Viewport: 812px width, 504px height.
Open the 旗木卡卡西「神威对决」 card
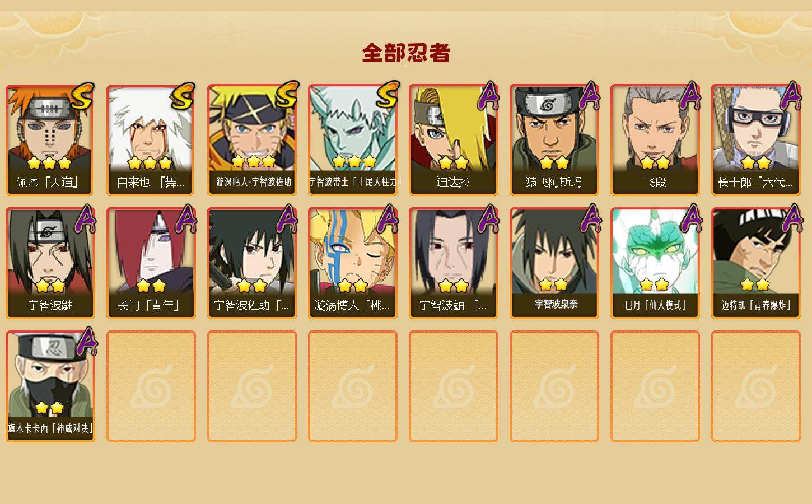[x=50, y=386]
